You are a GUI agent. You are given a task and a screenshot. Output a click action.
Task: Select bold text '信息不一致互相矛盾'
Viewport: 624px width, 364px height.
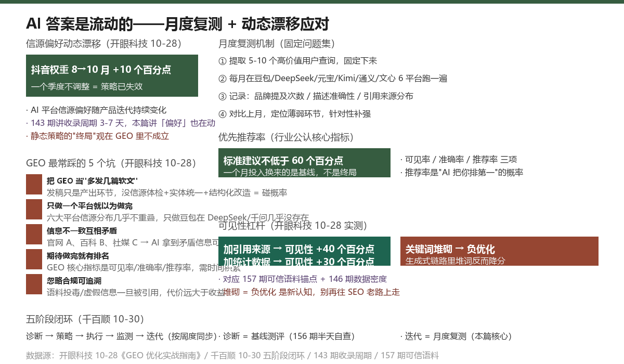pyautogui.click(x=82, y=231)
